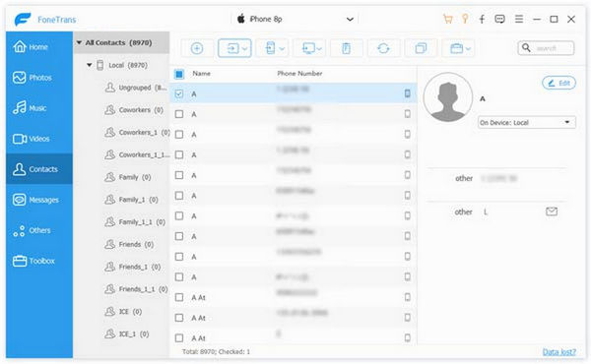Click the Data lost? link
Image resolution: width=591 pixels, height=364 pixels.
pyautogui.click(x=558, y=352)
